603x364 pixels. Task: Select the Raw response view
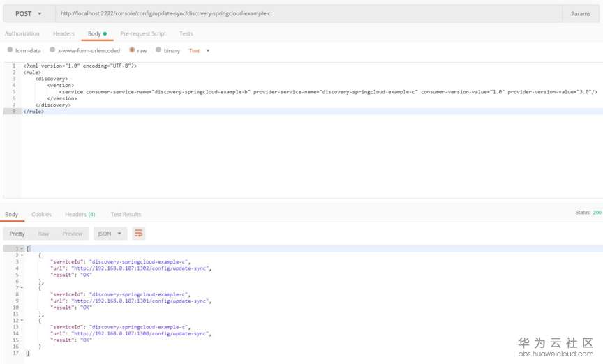(x=43, y=234)
